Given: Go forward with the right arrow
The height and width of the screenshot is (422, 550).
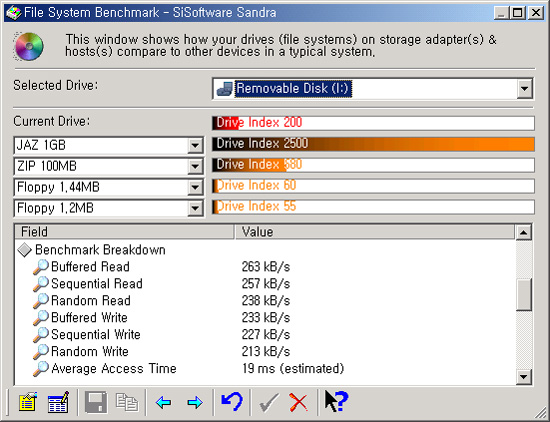Looking at the screenshot, I should (195, 402).
